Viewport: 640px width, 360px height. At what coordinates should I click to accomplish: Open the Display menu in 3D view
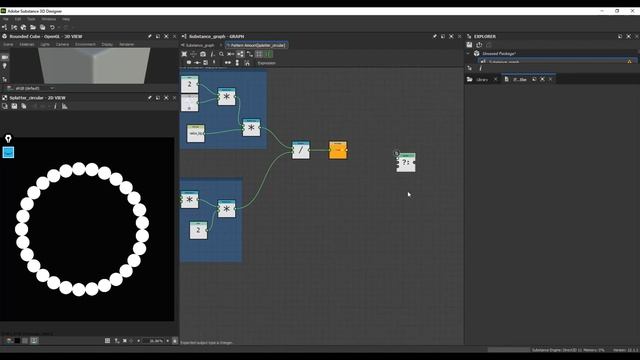(107, 44)
